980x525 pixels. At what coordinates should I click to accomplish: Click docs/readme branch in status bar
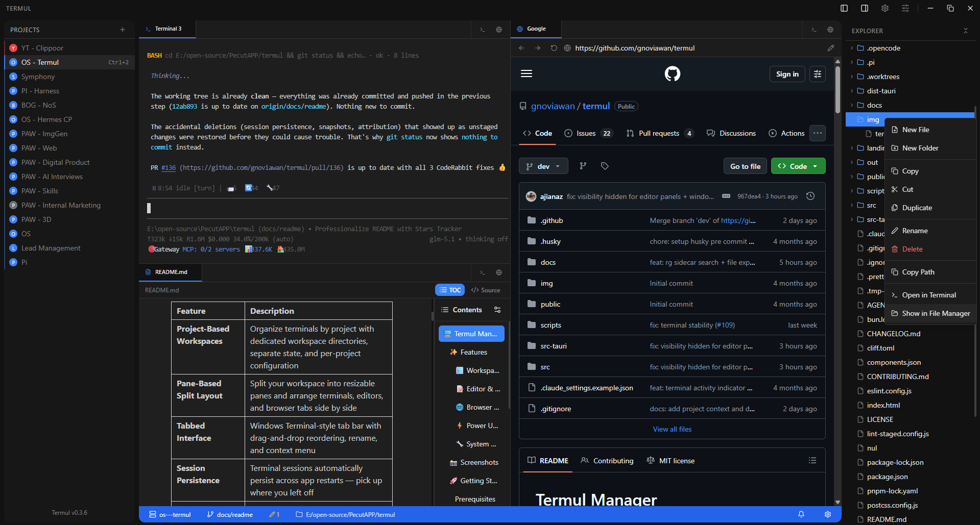click(230, 514)
